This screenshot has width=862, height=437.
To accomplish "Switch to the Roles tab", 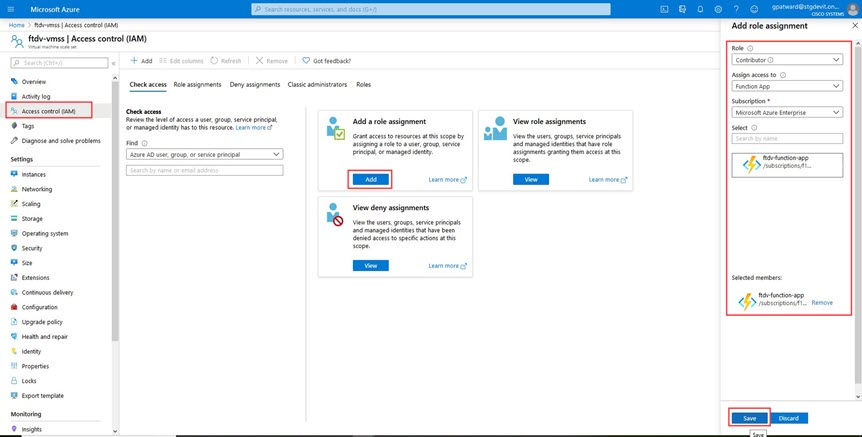I will [x=363, y=85].
